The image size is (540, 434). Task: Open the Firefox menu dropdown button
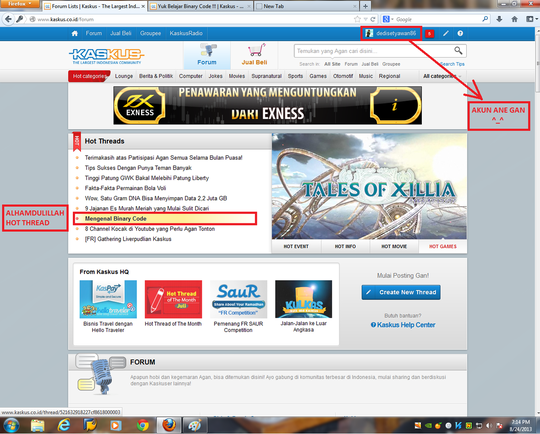(x=20, y=3)
